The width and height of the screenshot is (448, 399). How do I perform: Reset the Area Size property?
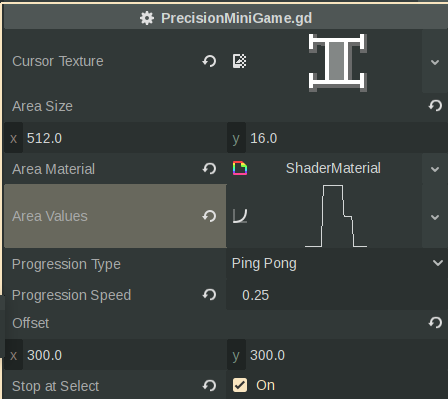coord(435,106)
